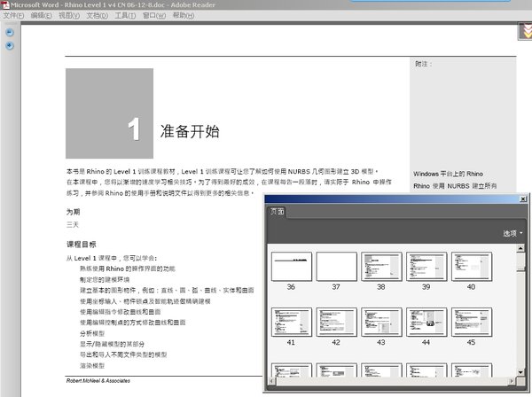This screenshot has width=532, height=397.
Task: Click the upper round icon in left sidebar
Action: click(10, 32)
